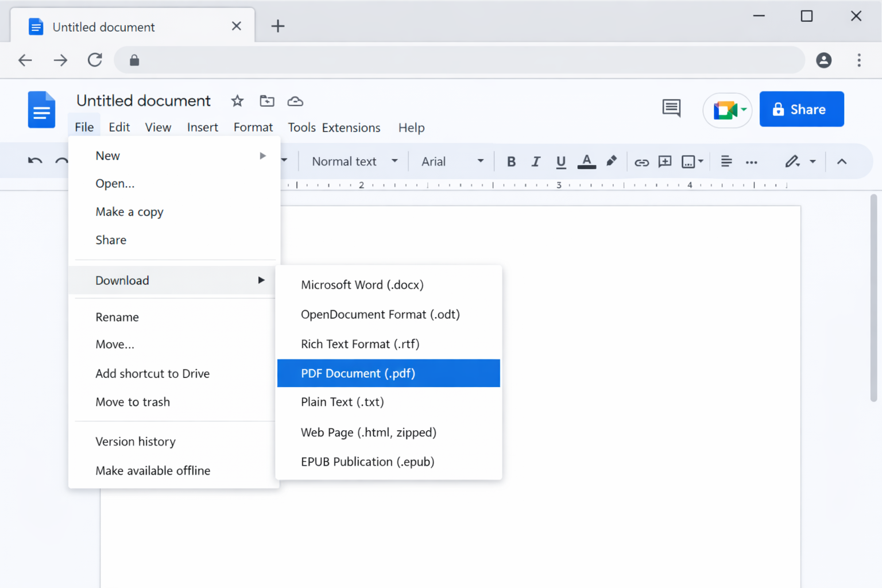
Task: Expand the New submenu arrow
Action: click(x=262, y=156)
